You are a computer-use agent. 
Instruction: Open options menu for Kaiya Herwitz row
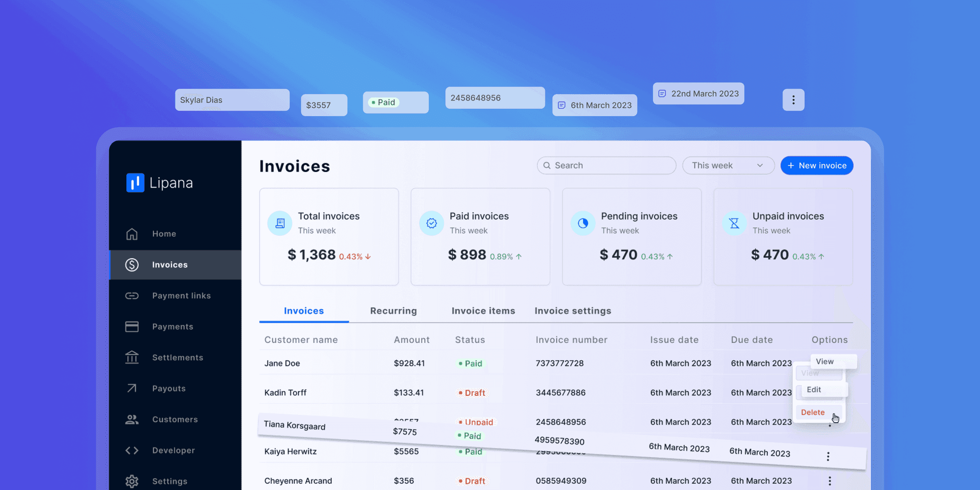point(828,456)
